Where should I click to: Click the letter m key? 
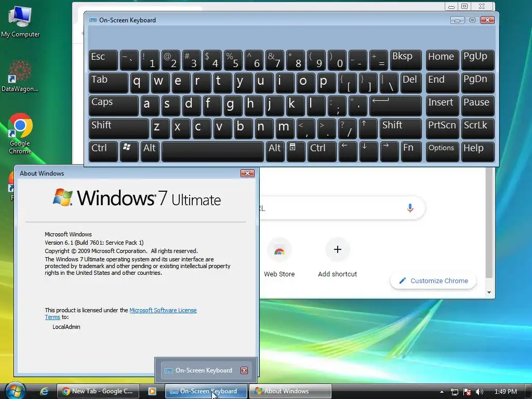tap(285, 129)
